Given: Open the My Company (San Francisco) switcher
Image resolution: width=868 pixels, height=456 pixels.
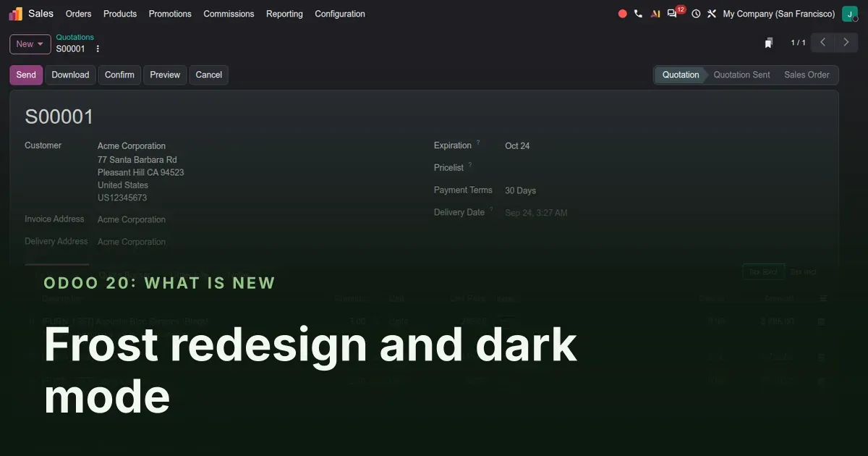Looking at the screenshot, I should click(779, 14).
